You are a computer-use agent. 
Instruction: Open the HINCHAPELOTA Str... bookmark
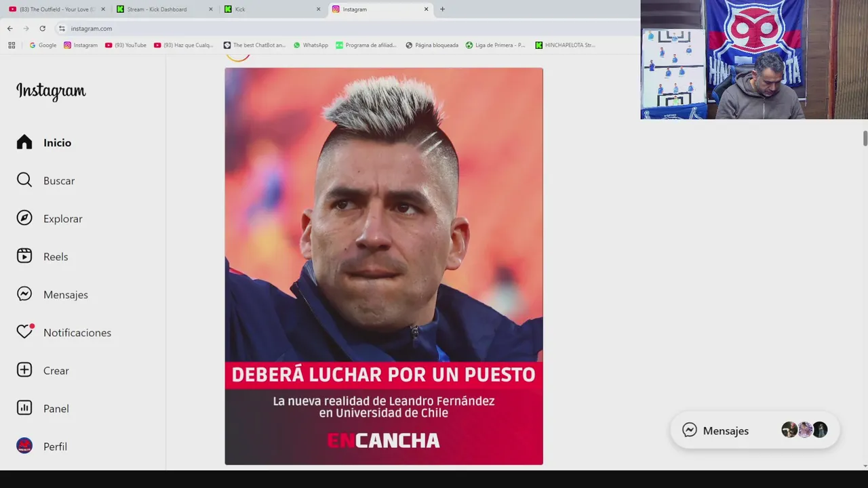coord(565,45)
